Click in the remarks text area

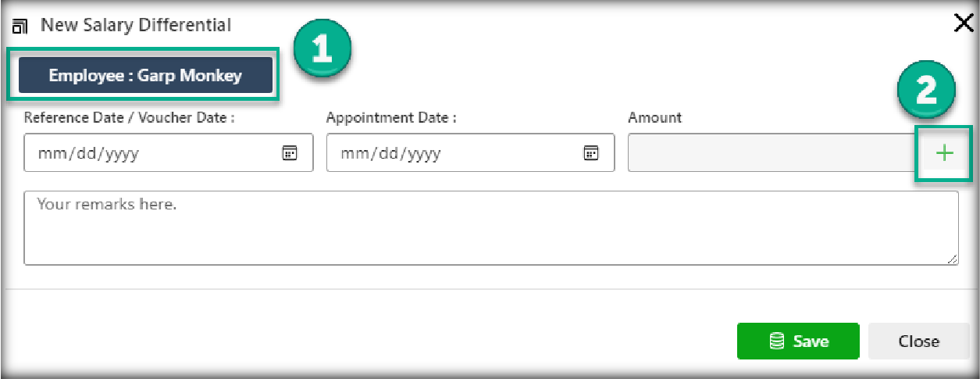pyautogui.click(x=490, y=228)
